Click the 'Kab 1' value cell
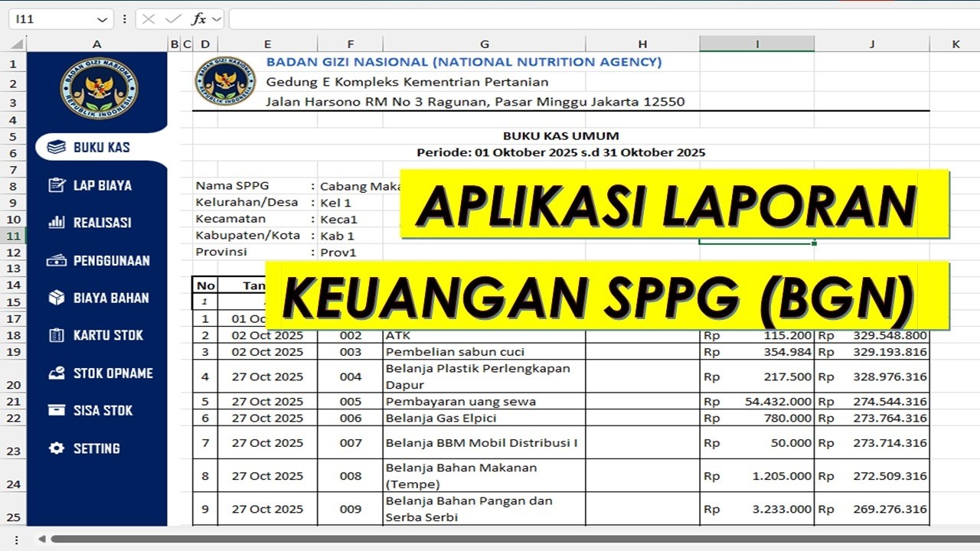 tap(337, 236)
